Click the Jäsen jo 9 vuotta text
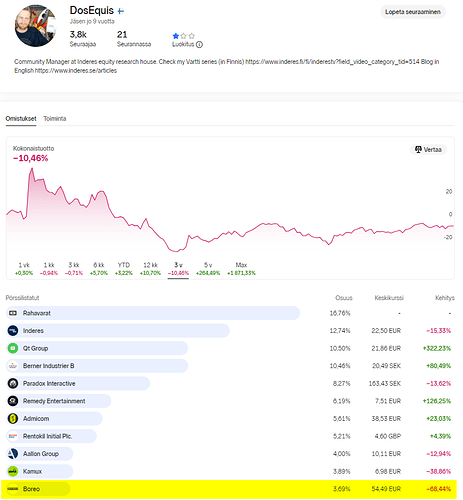Screen dimensions: 463x500 click(92, 21)
